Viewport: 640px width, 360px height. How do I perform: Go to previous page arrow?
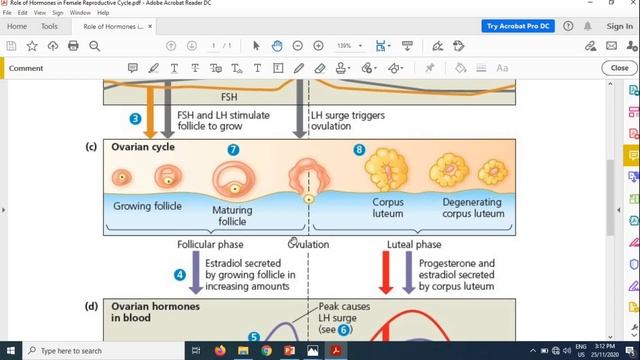pyautogui.click(x=171, y=46)
